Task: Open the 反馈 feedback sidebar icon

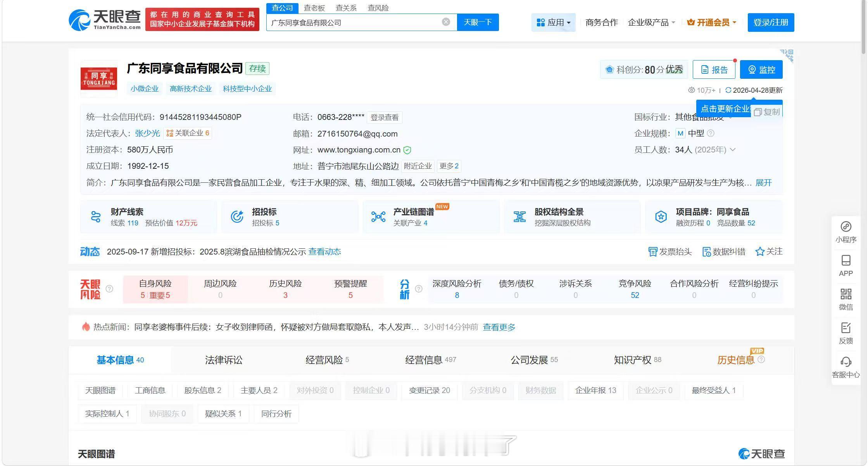Action: [x=846, y=333]
